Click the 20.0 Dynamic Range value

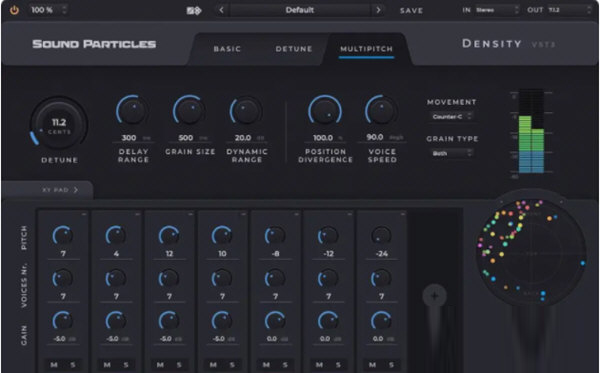(243, 138)
